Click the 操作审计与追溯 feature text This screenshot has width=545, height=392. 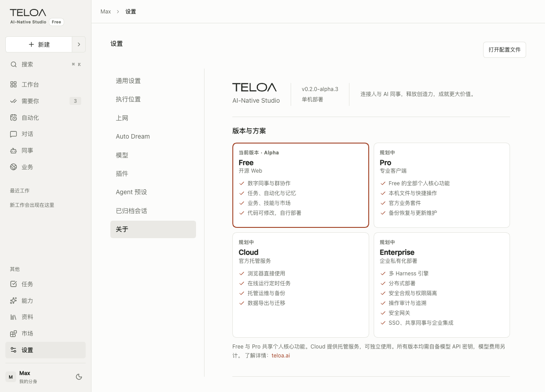pos(407,303)
